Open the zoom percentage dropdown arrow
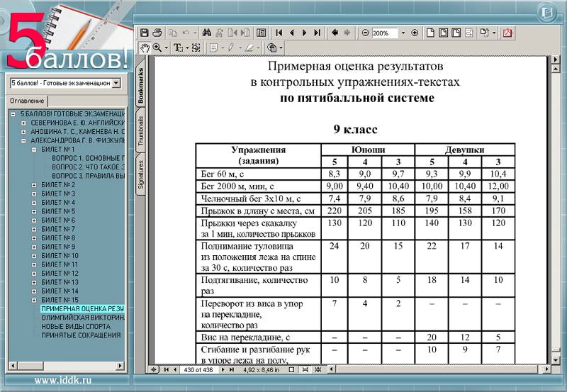Viewport: 567px width, 392px height. pos(403,33)
